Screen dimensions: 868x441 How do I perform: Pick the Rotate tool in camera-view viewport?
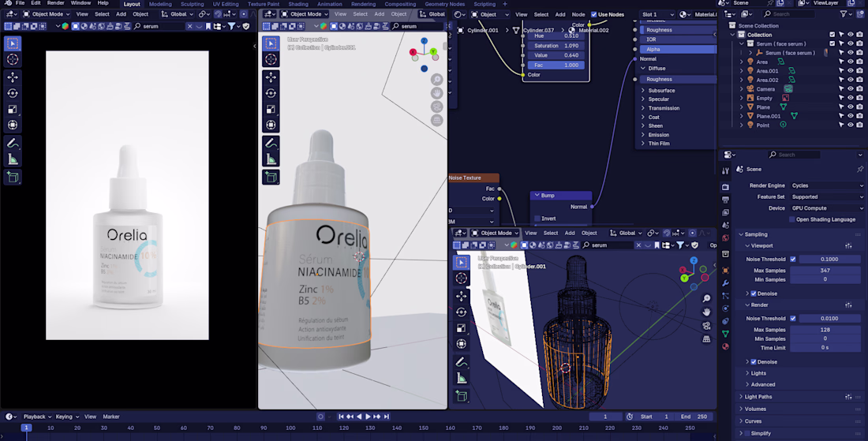tap(13, 94)
